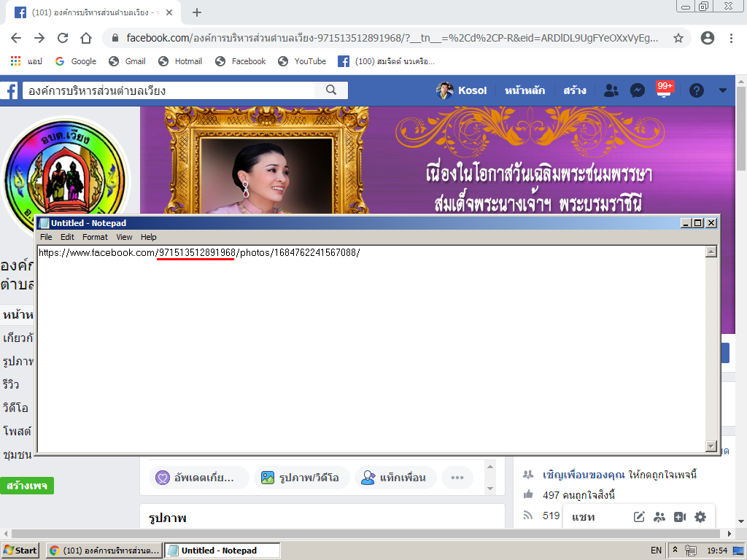Open Facebook Messenger icon

[638, 90]
